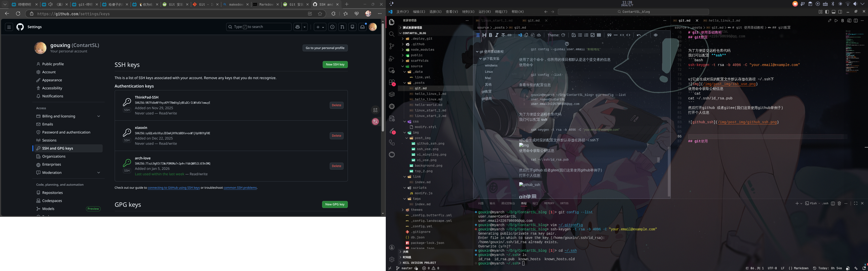
Task: Toggle VS Code bottom panel visibility
Action: 834,12
